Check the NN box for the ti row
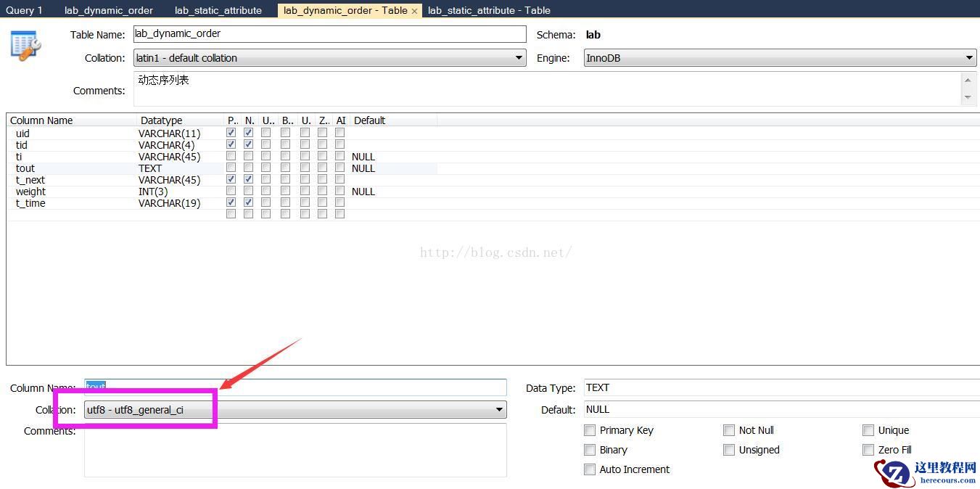This screenshot has height=489, width=980. pyautogui.click(x=249, y=155)
